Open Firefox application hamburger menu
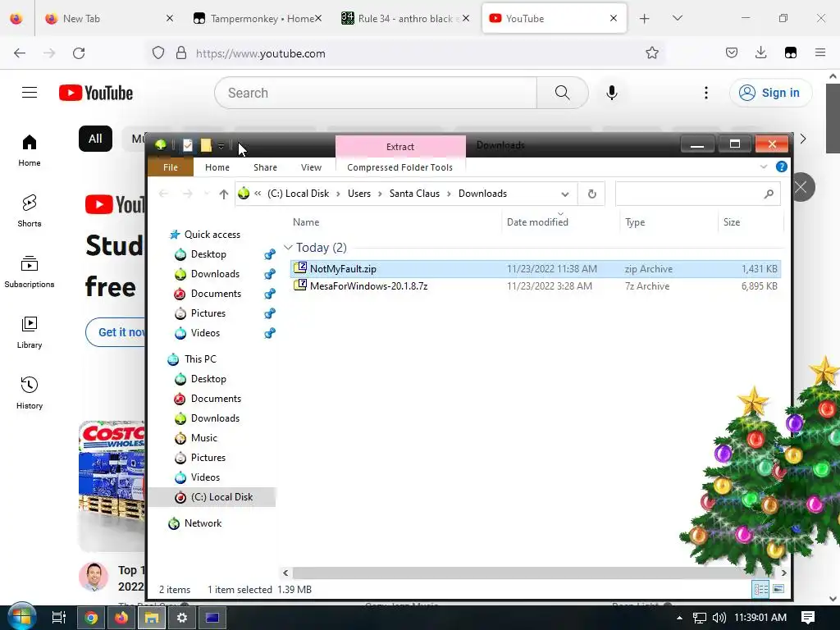Image resolution: width=840 pixels, height=630 pixels. click(820, 52)
